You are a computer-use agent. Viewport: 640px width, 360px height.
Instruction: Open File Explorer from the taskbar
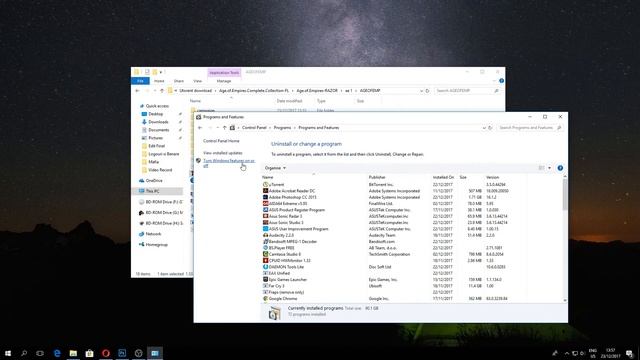point(73,353)
